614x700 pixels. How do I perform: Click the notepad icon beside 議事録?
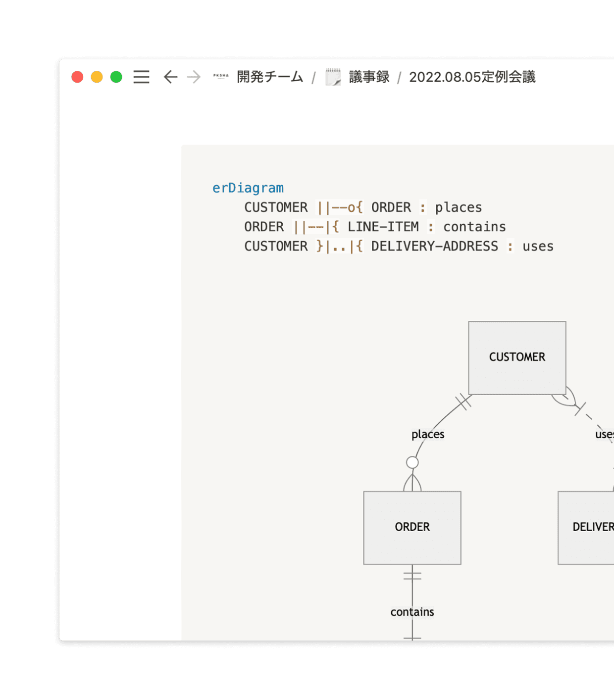333,77
